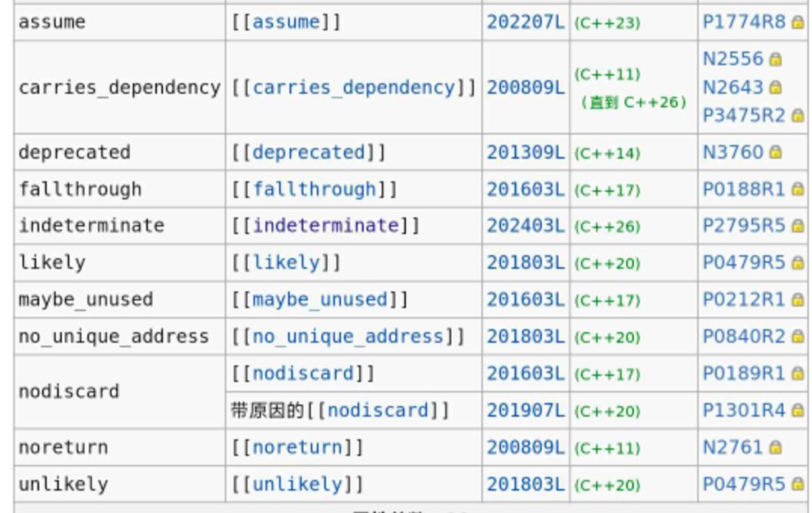812x513 pixels.
Task: Click the (直到 C++26) label
Action: (x=633, y=103)
